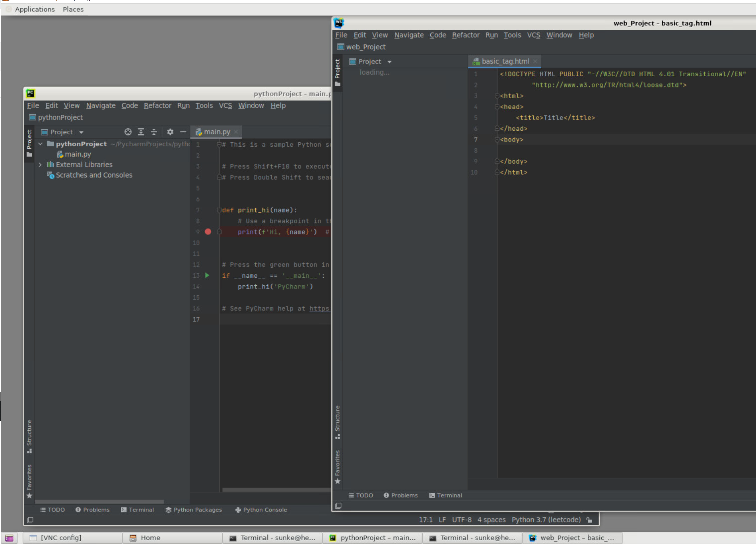Screen dimensions: 756x544
Task: Toggle WebStorm Structure tool window side button
Action: (x=338, y=422)
